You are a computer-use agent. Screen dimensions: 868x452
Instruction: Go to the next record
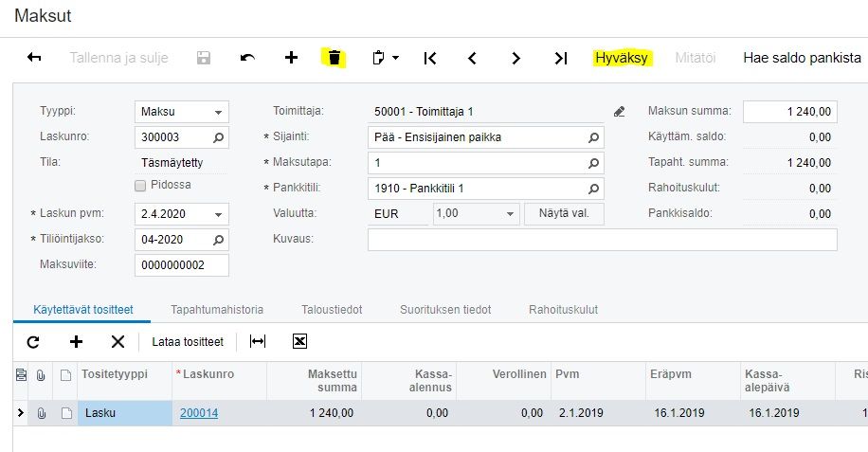click(x=515, y=58)
